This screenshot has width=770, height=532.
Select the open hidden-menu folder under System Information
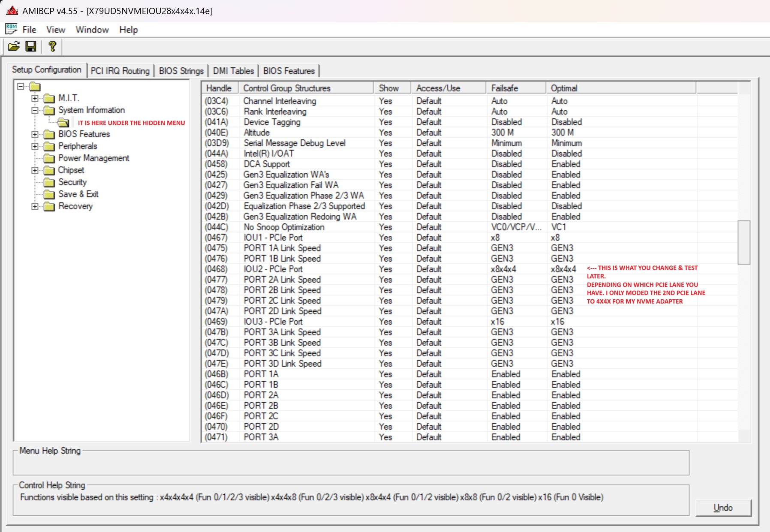pos(63,123)
